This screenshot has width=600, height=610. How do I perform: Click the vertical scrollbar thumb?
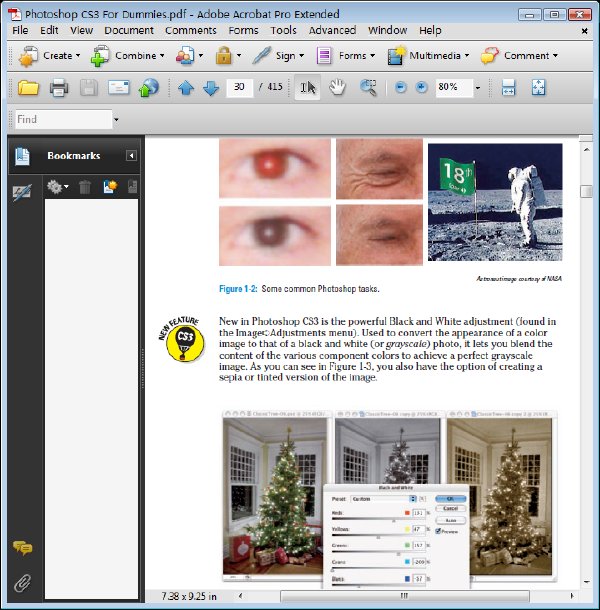(x=586, y=191)
